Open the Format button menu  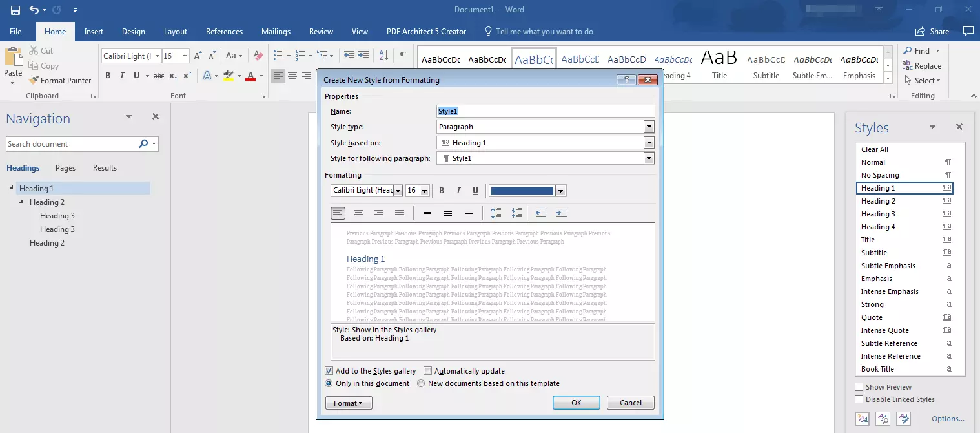pos(349,403)
